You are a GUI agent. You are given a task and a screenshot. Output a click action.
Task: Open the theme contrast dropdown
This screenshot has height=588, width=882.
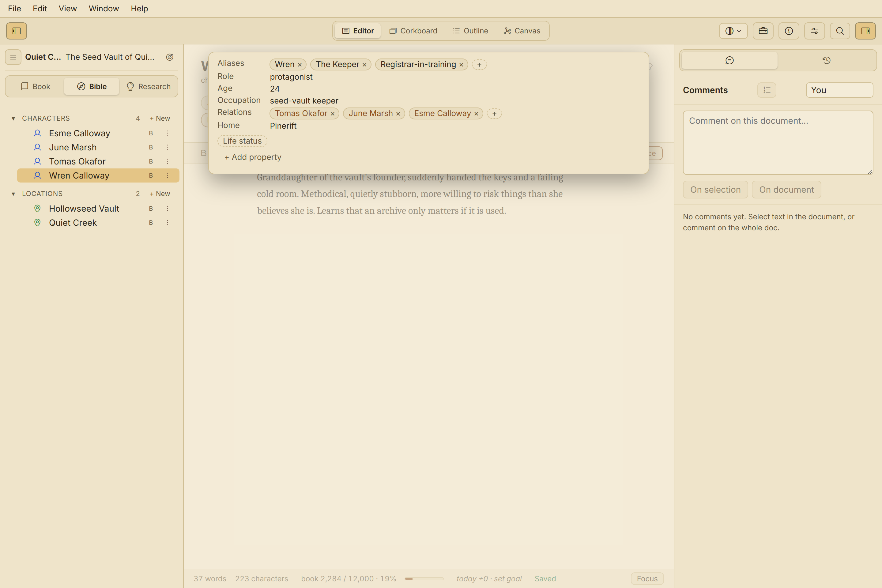[x=733, y=31]
